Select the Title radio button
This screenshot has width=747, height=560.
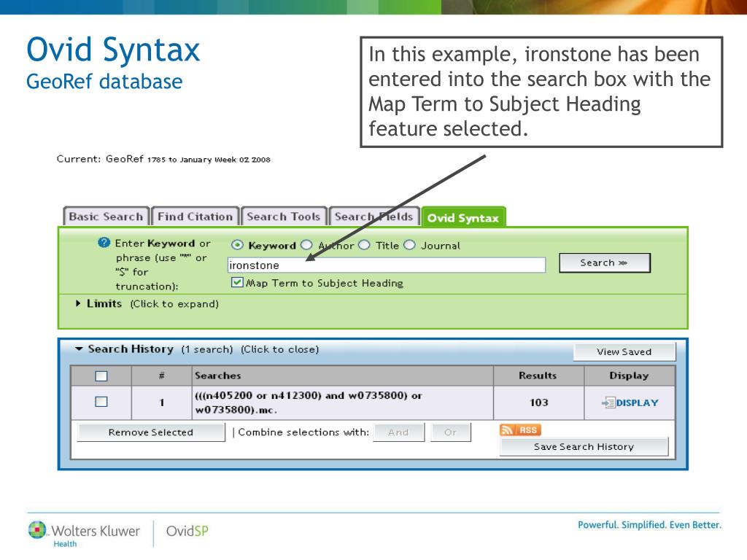click(364, 245)
